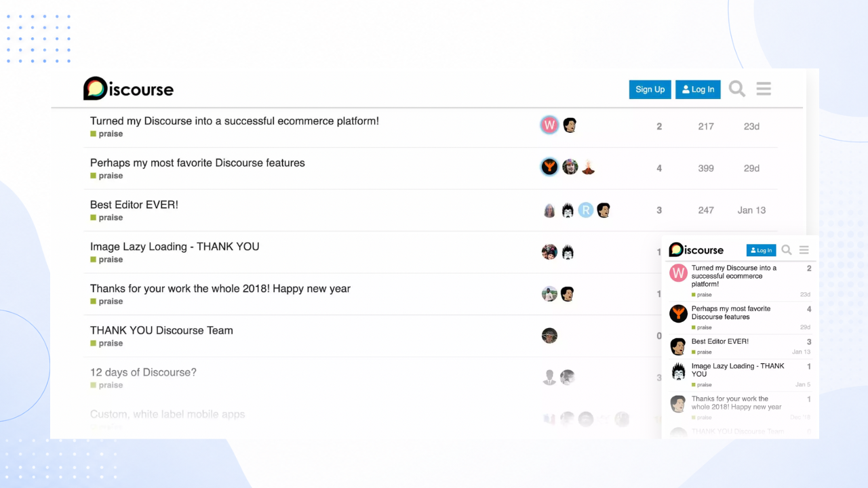The height and width of the screenshot is (488, 868).
Task: Click praise tag under desktop favorite features topic
Action: click(107, 176)
